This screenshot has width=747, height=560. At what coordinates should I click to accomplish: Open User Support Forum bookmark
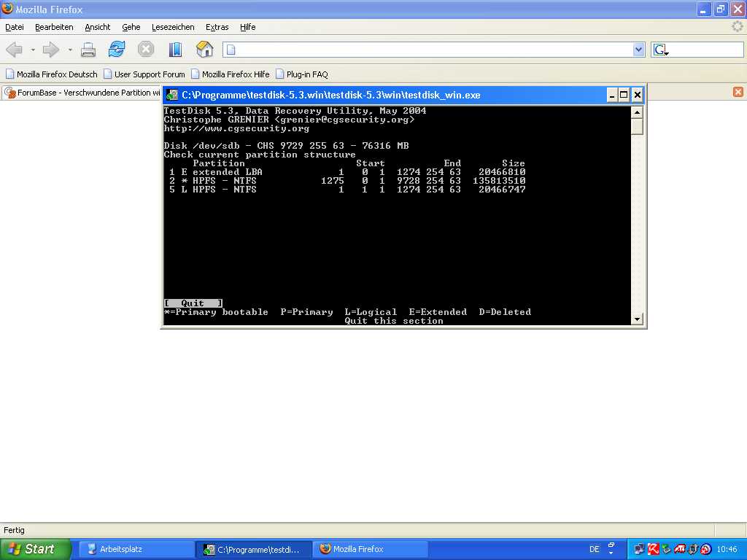(x=144, y=74)
